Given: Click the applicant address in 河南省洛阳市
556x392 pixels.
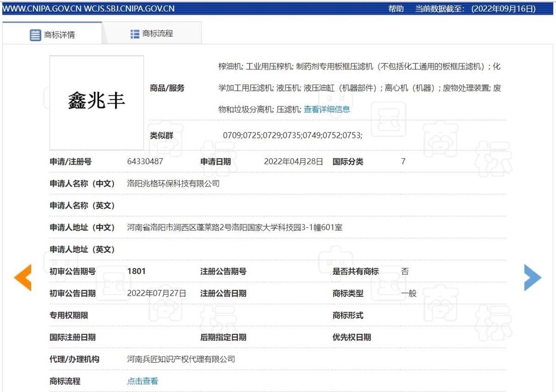Looking at the screenshot, I should click(x=234, y=228).
